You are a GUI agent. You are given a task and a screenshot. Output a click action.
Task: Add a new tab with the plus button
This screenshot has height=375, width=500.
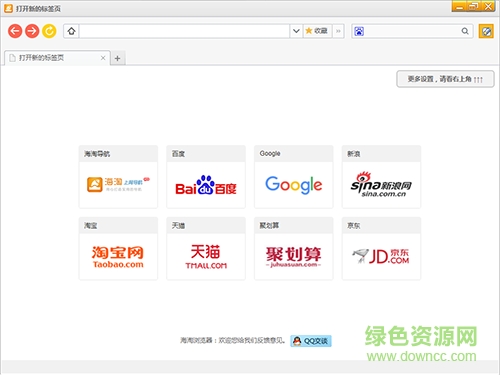click(x=117, y=58)
